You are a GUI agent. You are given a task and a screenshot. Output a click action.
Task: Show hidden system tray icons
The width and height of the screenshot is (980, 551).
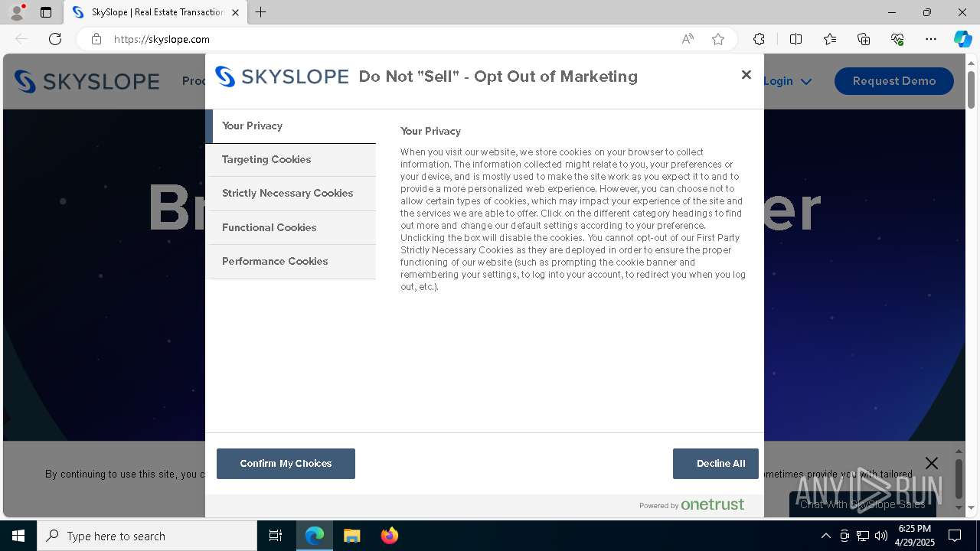tap(825, 536)
